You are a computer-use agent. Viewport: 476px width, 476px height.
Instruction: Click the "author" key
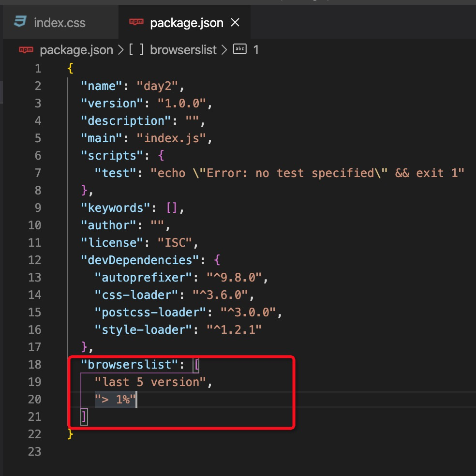click(108, 225)
